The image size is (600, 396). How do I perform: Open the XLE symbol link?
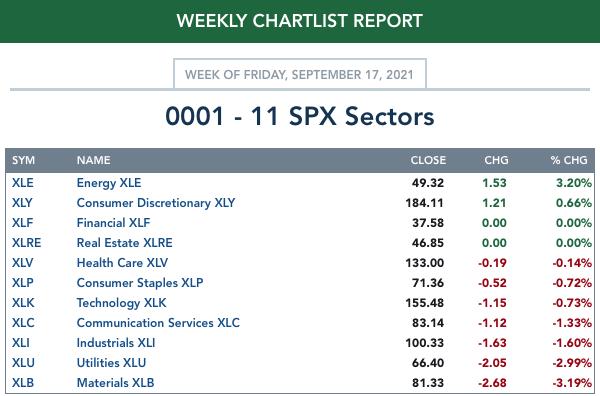[23, 183]
